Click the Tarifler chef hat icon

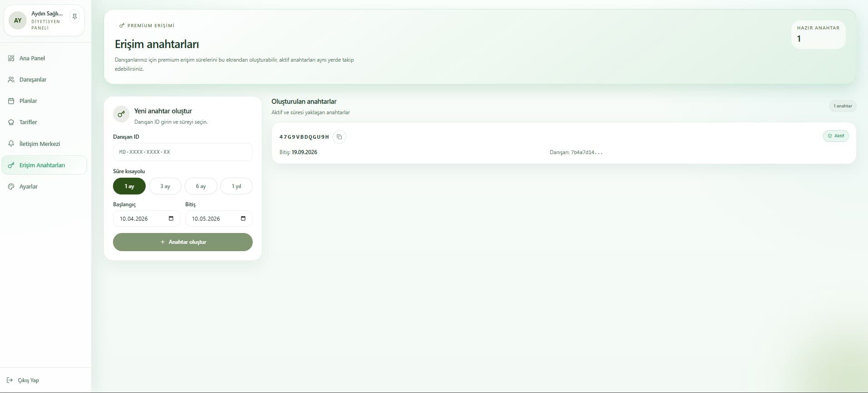(x=11, y=122)
